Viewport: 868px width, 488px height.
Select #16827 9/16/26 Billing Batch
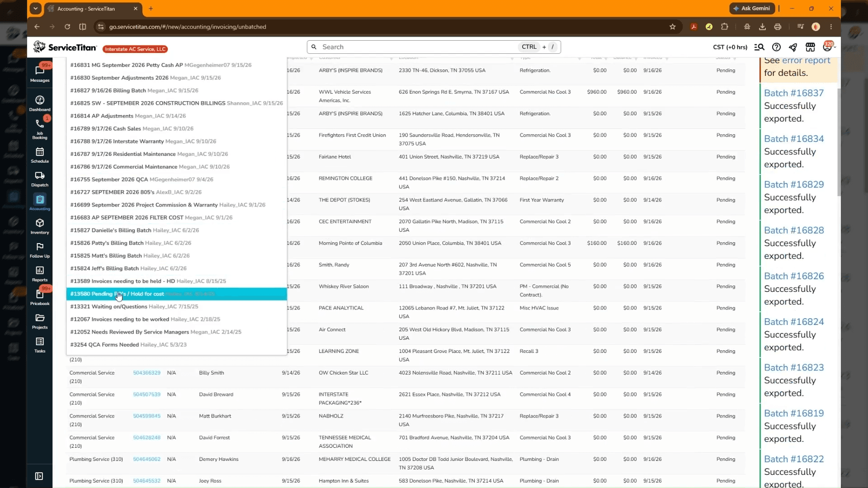176,90
